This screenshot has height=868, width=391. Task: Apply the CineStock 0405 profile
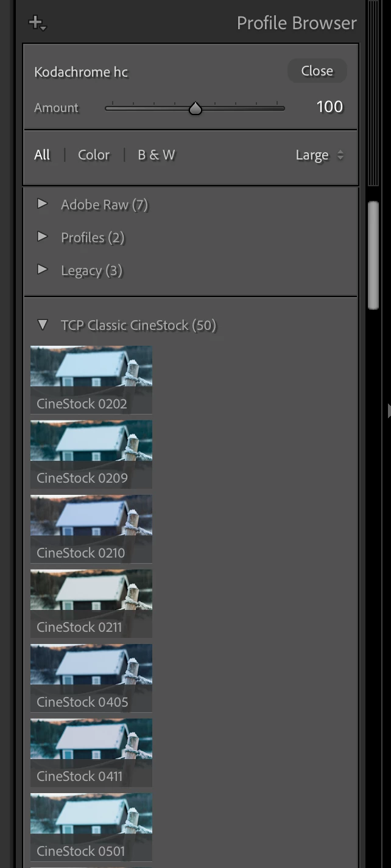[x=91, y=678]
